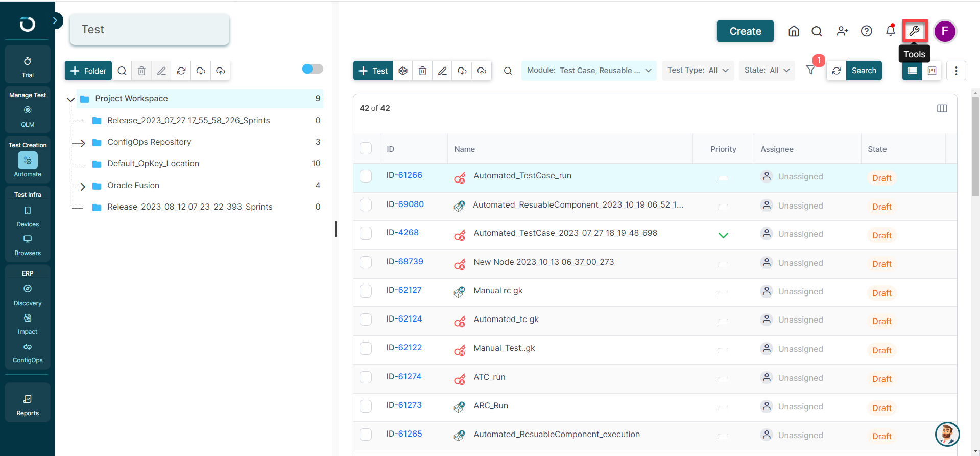Click the test toolbar cloud download icon

click(462, 71)
